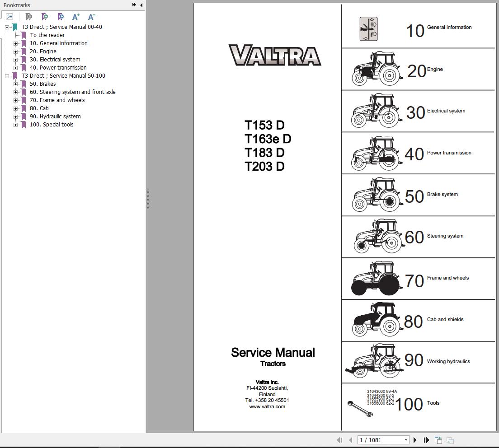
Task: Click the '30 Electrical system' section on the page
Action: 418,111
